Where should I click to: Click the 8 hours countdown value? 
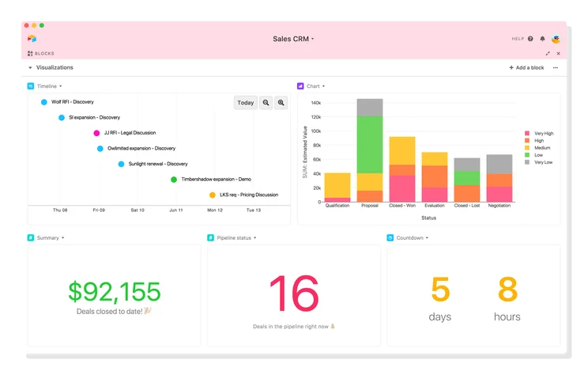click(507, 289)
